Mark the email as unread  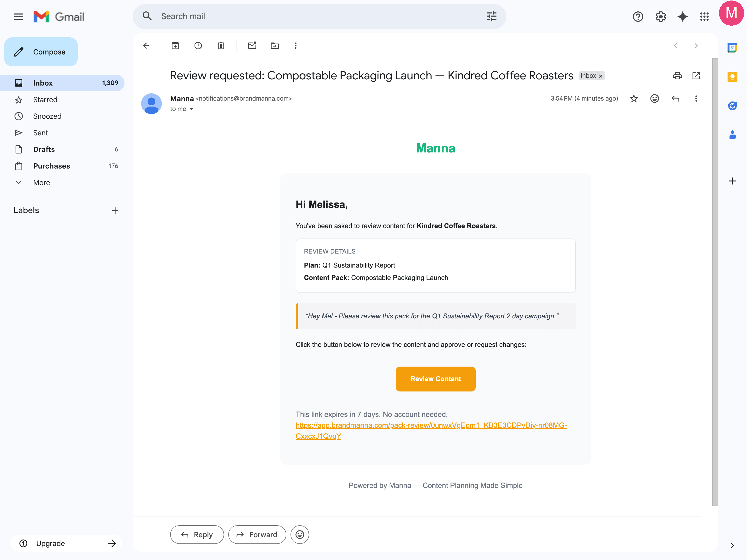pos(252,46)
